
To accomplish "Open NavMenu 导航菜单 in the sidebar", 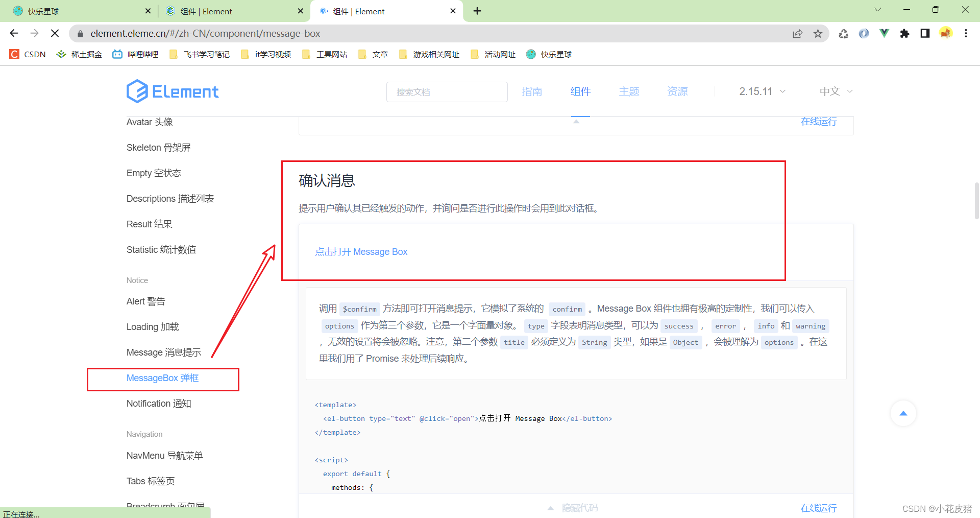I will tap(164, 456).
